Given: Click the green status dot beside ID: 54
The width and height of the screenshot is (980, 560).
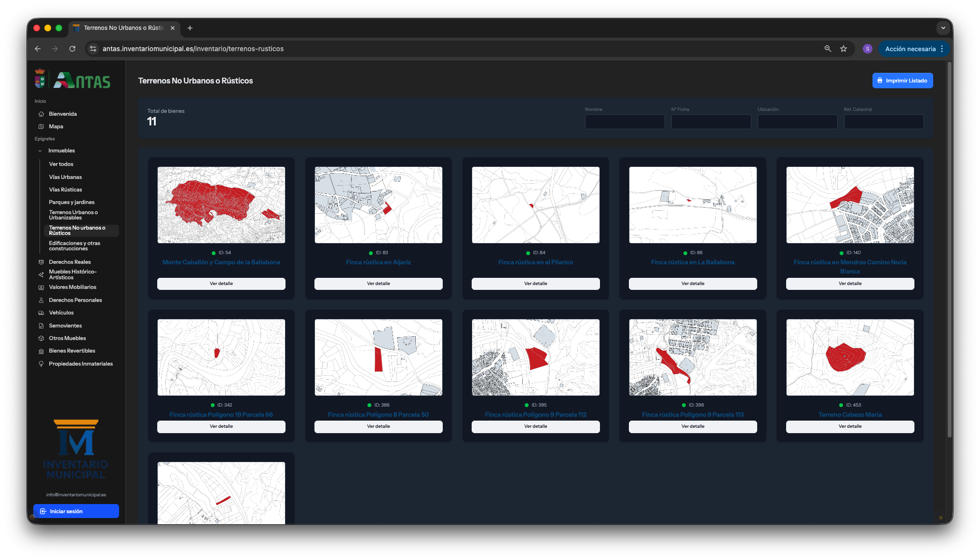Looking at the screenshot, I should [x=213, y=252].
